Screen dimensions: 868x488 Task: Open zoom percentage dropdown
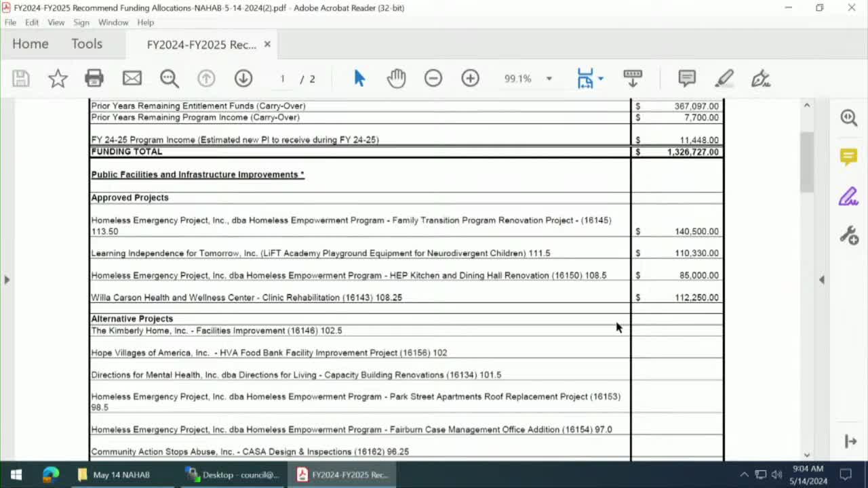[x=549, y=79]
